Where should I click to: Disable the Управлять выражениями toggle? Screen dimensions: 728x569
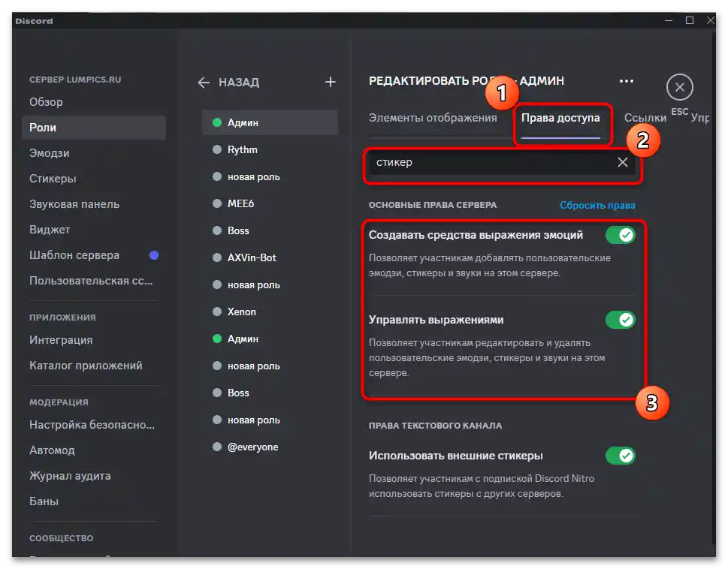pos(621,320)
